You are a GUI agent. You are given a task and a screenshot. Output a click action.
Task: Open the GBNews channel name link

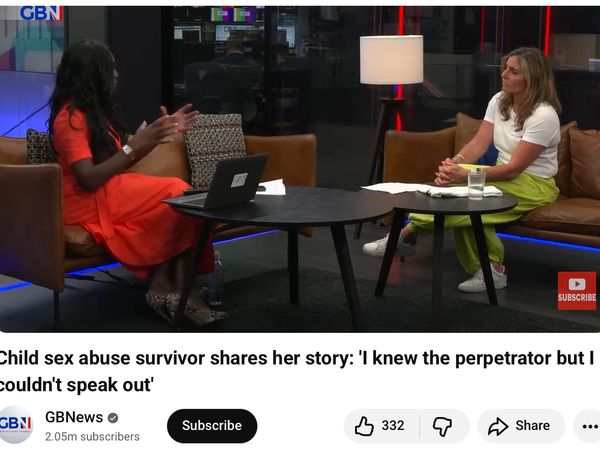(x=74, y=417)
